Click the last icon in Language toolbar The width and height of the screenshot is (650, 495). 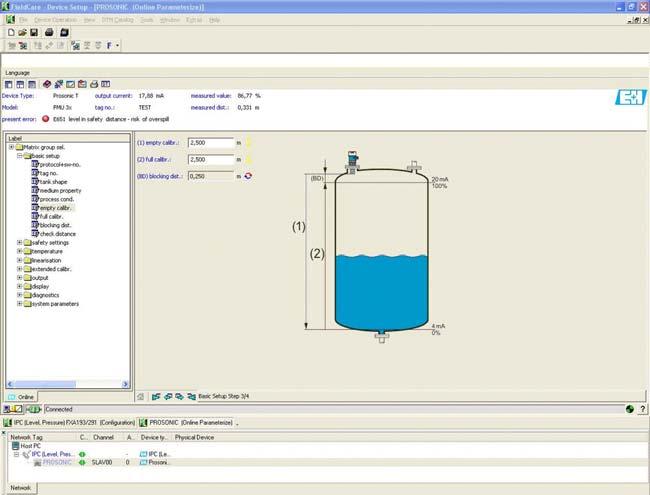pos(106,84)
